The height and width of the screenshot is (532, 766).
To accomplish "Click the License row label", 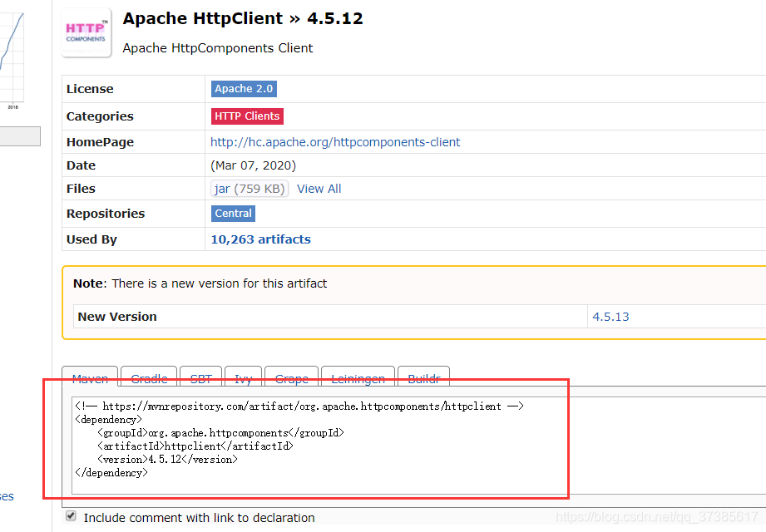I will coord(90,89).
